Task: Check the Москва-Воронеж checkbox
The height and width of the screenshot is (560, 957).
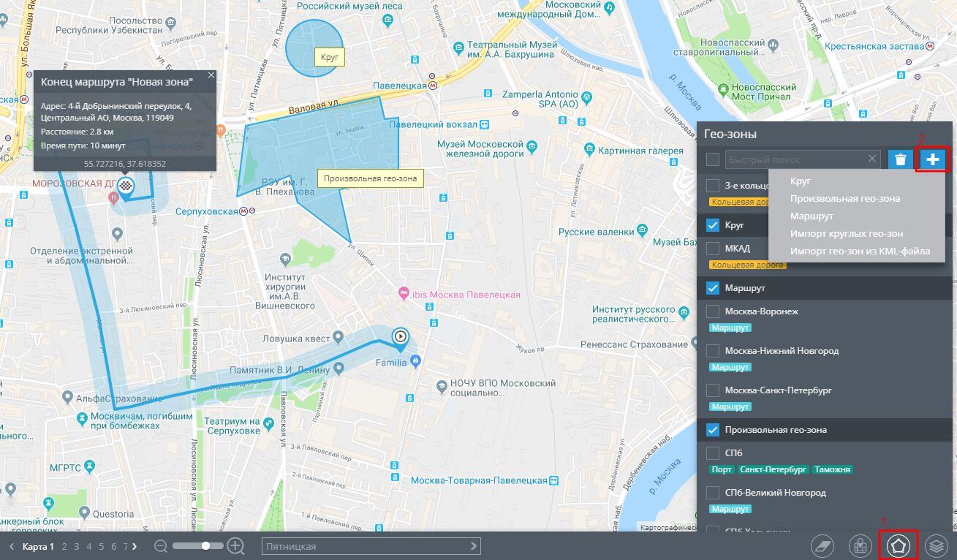Action: 713,311
